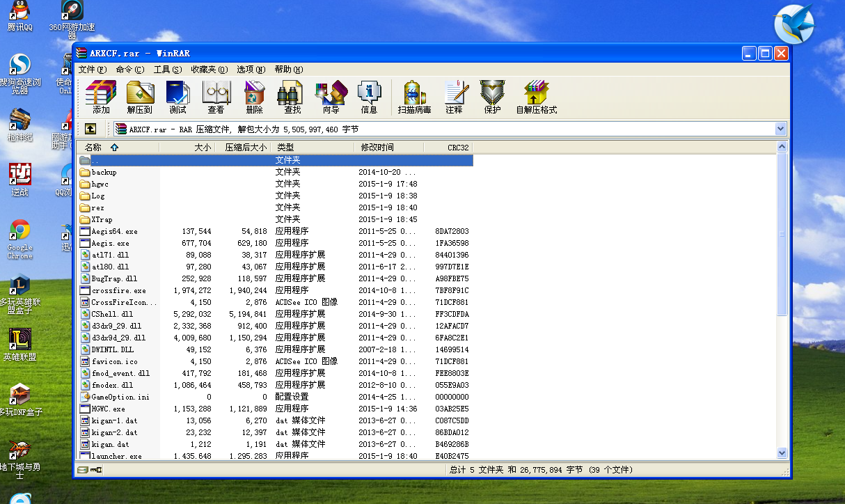845x504 pixels.
Task: Select the favicon.ico file
Action: click(275, 361)
